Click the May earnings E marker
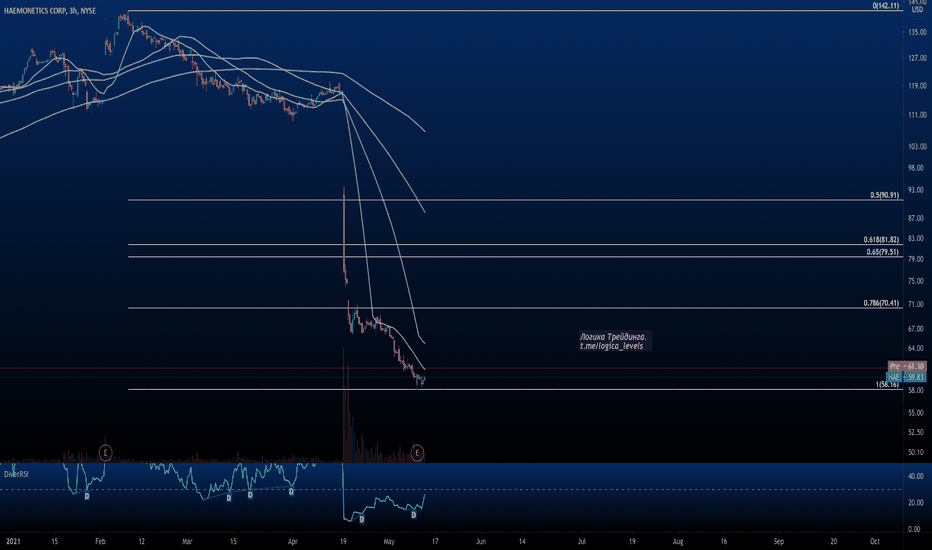Screen dimensions: 932x550 tap(417, 453)
